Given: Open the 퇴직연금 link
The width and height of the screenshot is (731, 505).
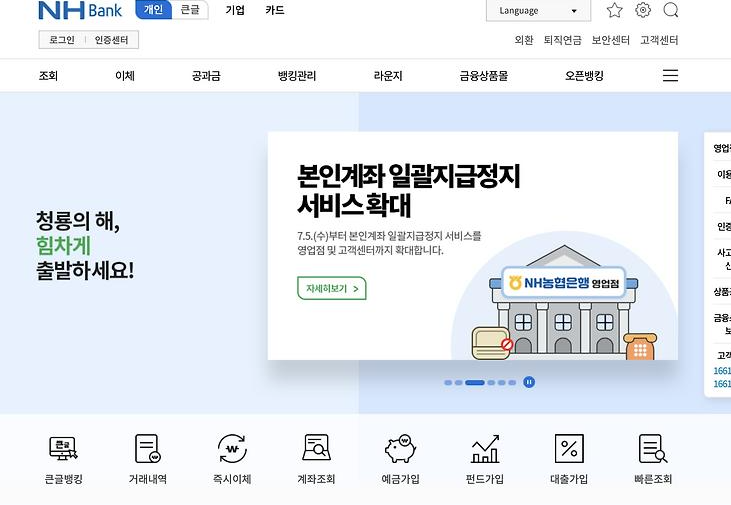Looking at the screenshot, I should [563, 40].
